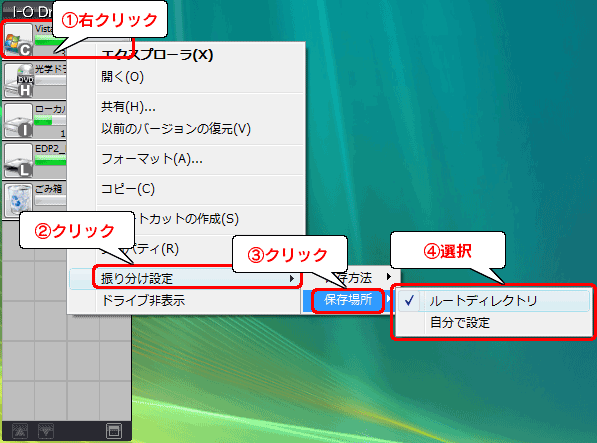Choose エクスプローラ(X) from context menu
This screenshot has height=443, width=597.
pyautogui.click(x=156, y=55)
